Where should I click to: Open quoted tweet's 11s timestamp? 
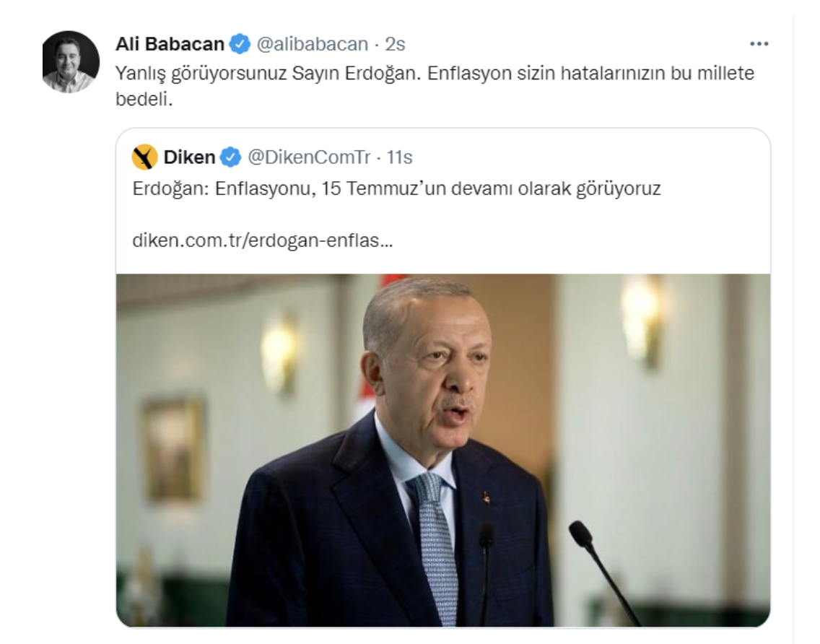[x=400, y=157]
